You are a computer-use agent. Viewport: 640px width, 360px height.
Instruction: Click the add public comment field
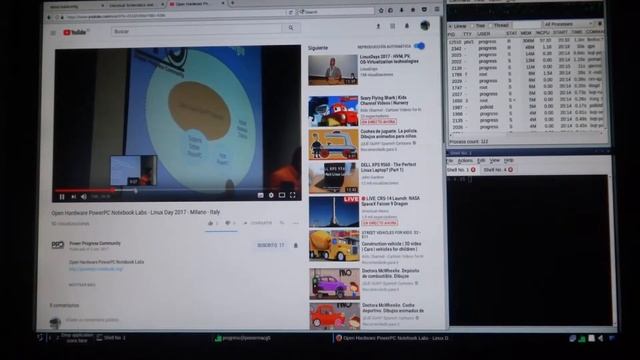[x=92, y=320]
